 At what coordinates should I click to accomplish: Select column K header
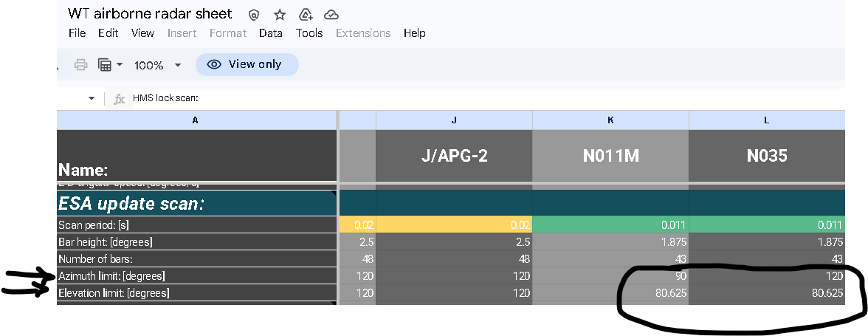click(x=610, y=120)
